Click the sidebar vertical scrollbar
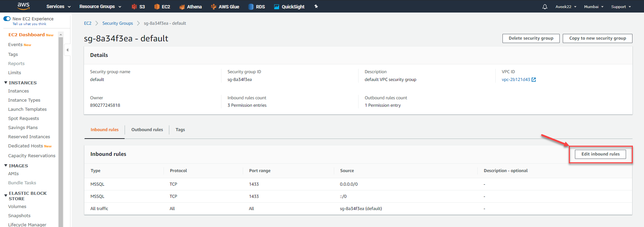 point(61,132)
